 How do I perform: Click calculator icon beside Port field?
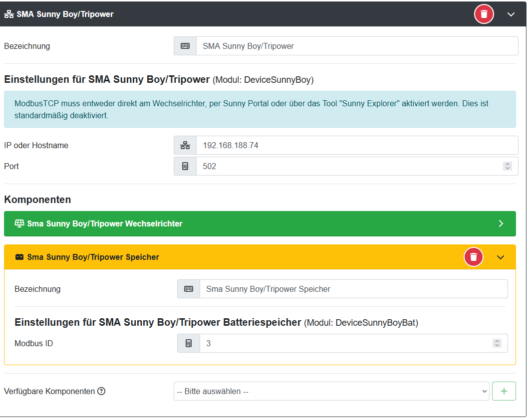coord(185,166)
